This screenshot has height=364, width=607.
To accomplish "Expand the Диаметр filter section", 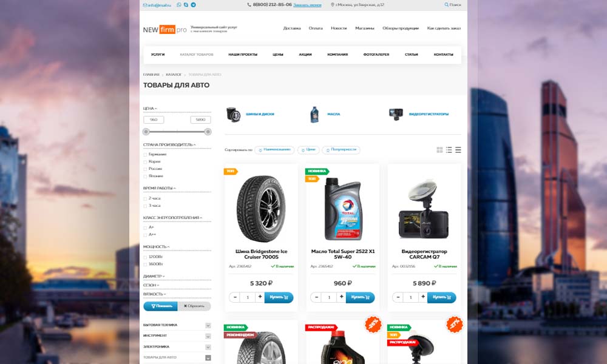I will [154, 276].
